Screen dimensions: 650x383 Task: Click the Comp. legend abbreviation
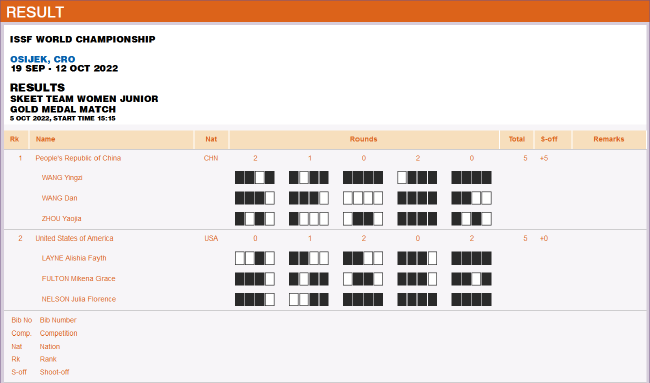point(22,333)
